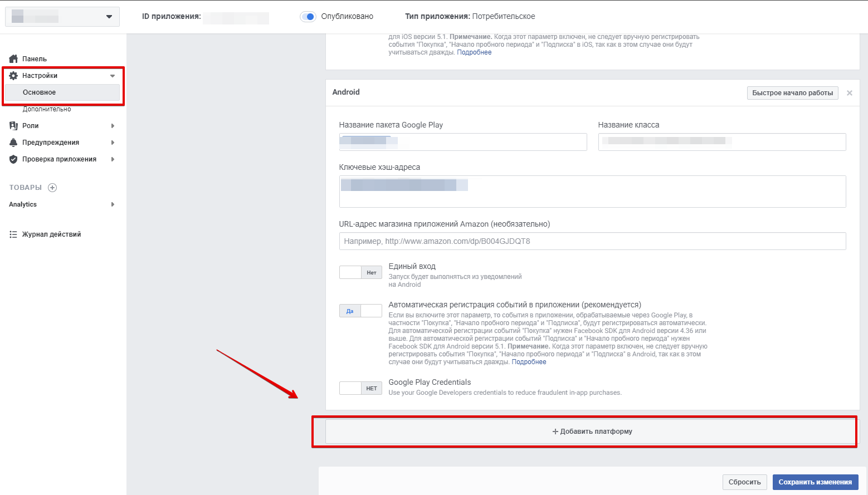Click the Роли icon in sidebar
Viewport: 868px width, 495px height.
click(x=13, y=126)
